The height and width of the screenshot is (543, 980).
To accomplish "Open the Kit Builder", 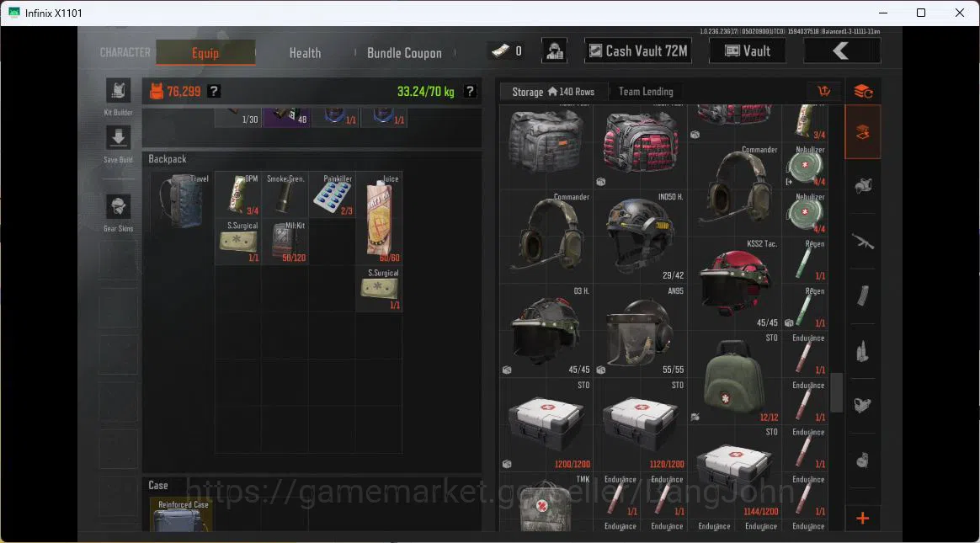I will click(118, 91).
